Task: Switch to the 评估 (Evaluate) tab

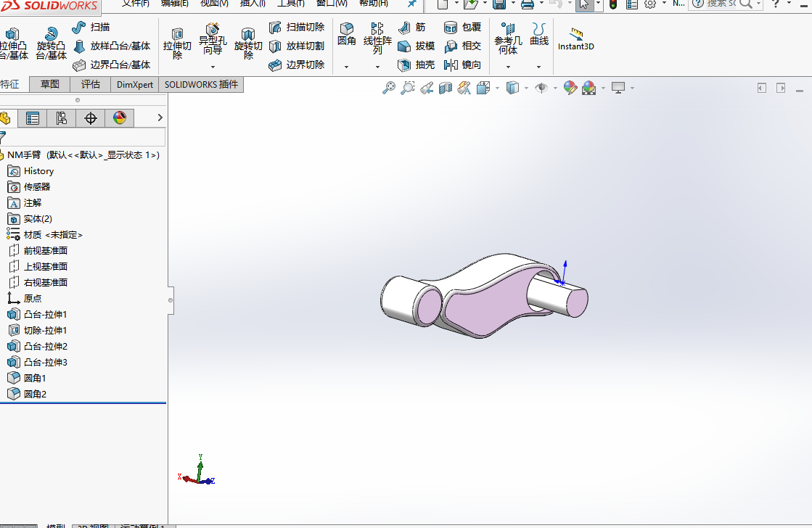Action: pos(91,84)
